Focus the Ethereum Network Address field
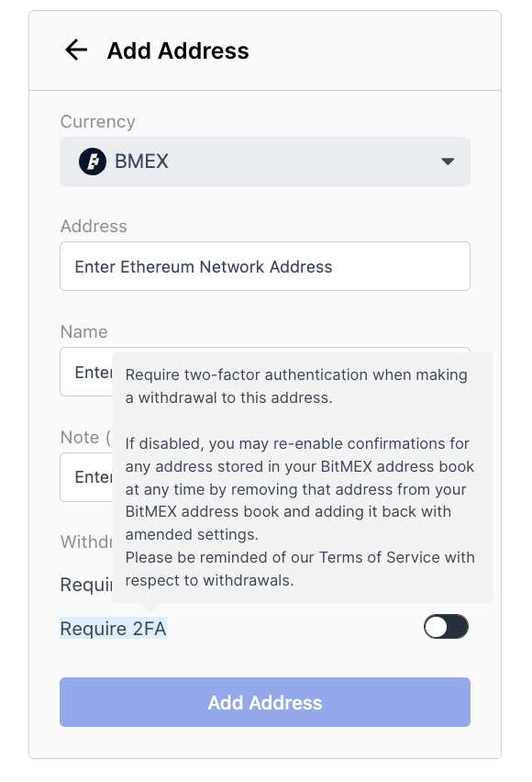Screen dimensions: 532x782 265,266
